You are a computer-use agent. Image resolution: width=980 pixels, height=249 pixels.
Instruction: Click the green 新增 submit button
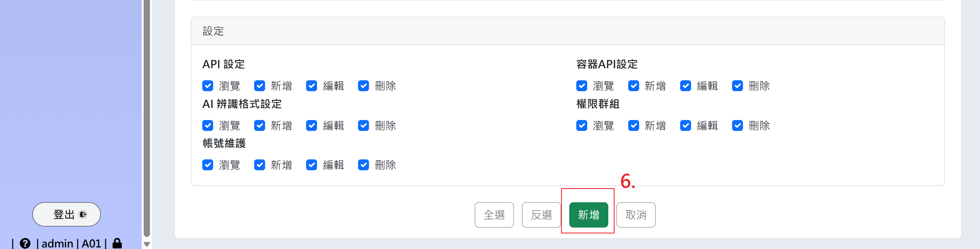point(588,215)
